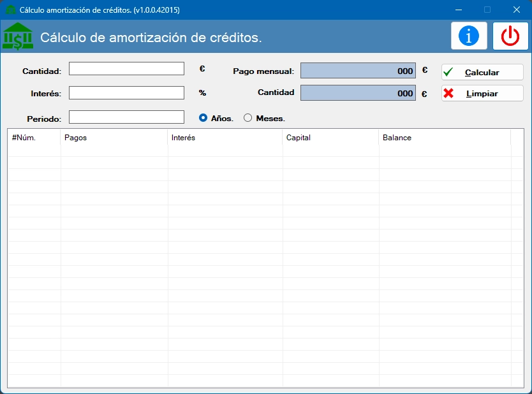532x394 pixels.
Task: Click the Pagos column header
Action: pos(114,138)
